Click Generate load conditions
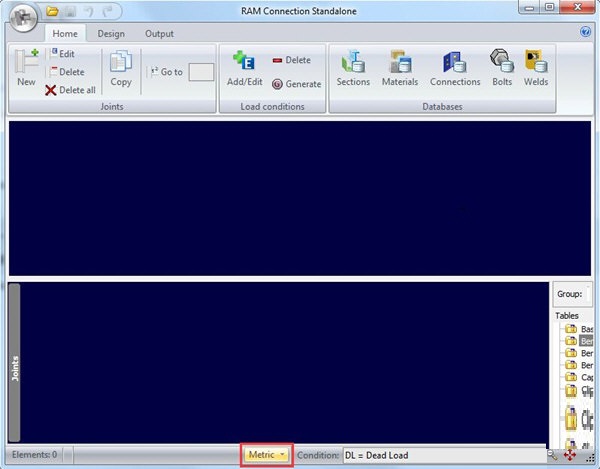This screenshot has height=469, width=600. (297, 84)
